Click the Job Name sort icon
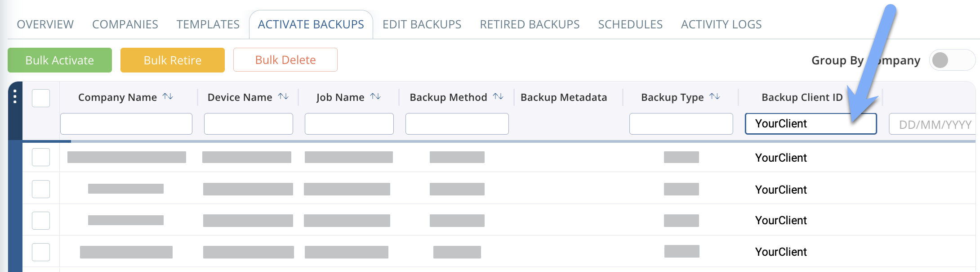Image resolution: width=980 pixels, height=272 pixels. tap(375, 97)
